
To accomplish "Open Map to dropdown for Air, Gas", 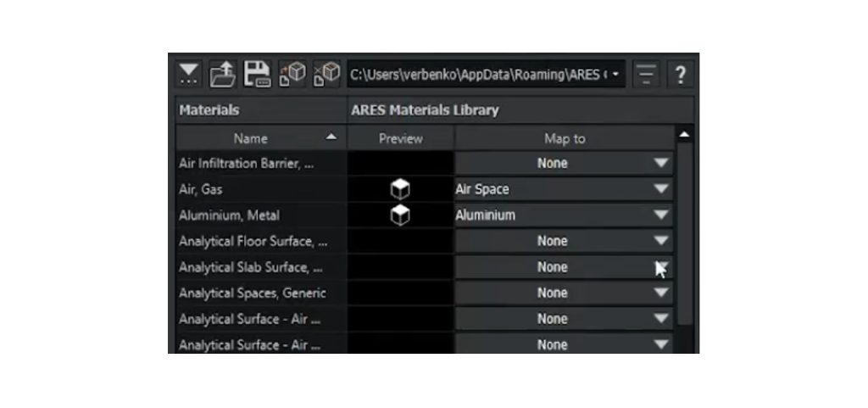I will point(661,190).
